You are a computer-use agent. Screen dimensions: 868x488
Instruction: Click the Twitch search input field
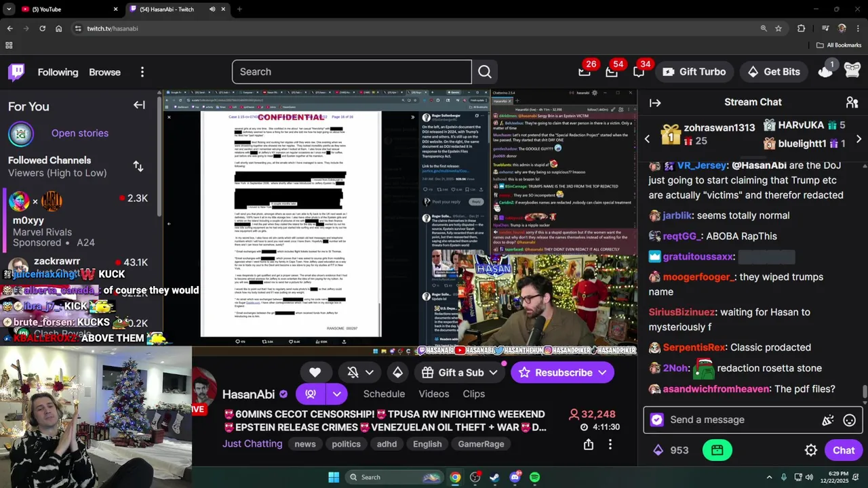point(351,72)
